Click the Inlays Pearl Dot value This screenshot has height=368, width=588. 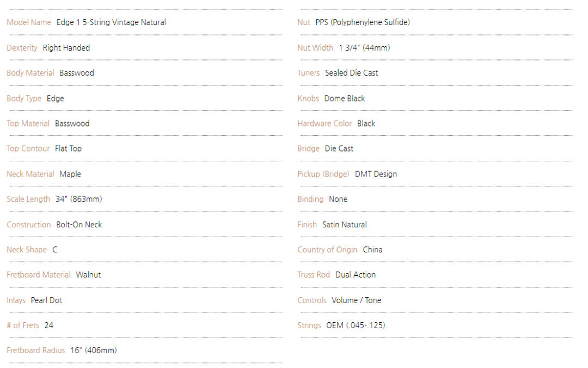[46, 300]
